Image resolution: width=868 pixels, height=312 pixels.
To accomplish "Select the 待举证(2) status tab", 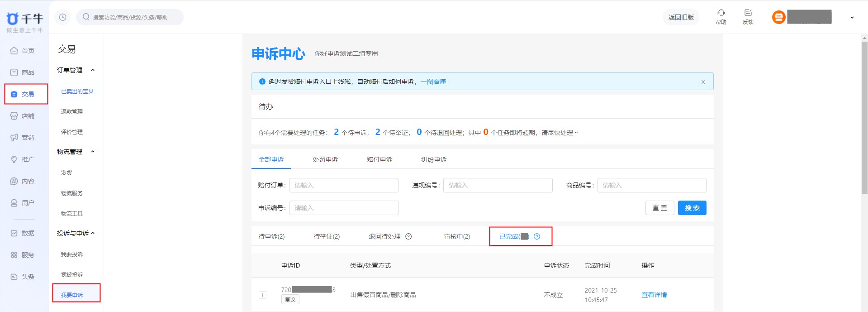I will point(327,236).
